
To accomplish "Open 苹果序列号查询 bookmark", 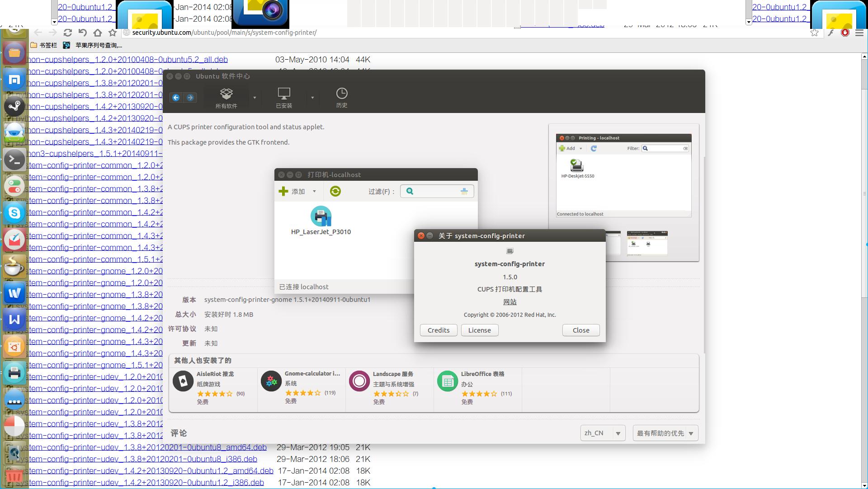I will point(93,45).
